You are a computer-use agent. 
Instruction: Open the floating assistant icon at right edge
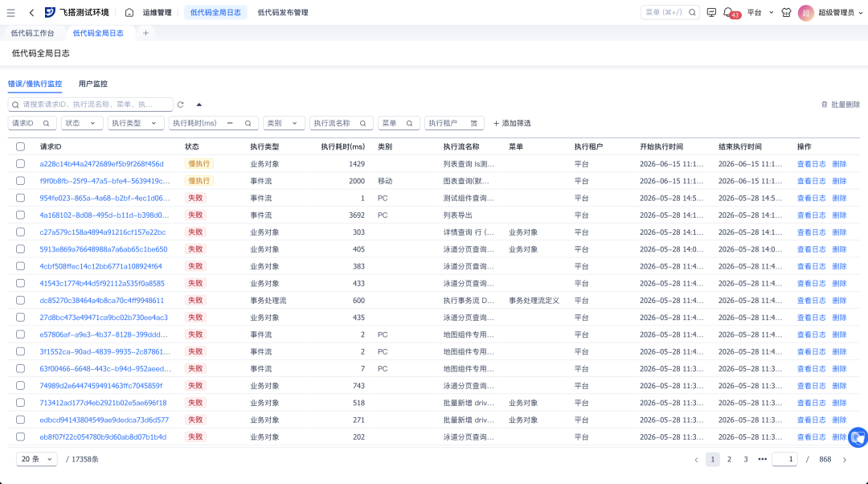pos(858,437)
